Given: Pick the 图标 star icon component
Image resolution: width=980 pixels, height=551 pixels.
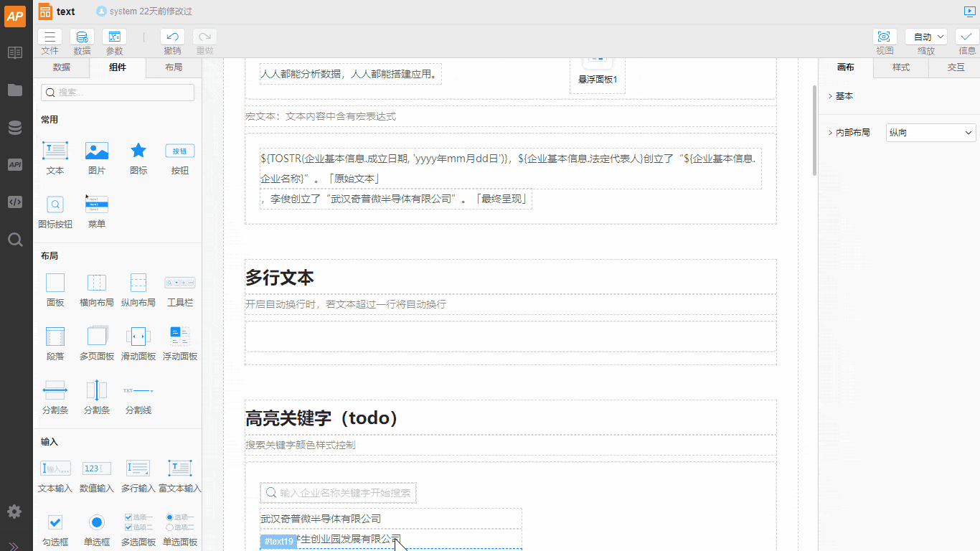Looking at the screenshot, I should click(138, 151).
